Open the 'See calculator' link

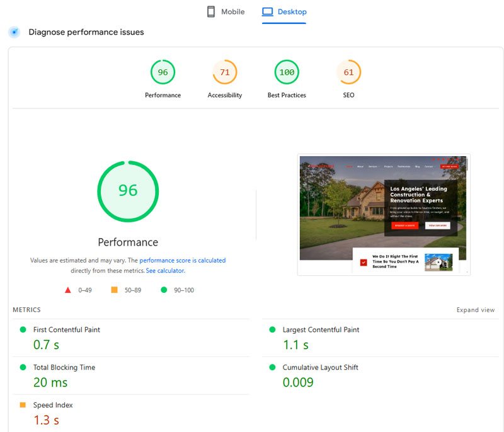165,271
